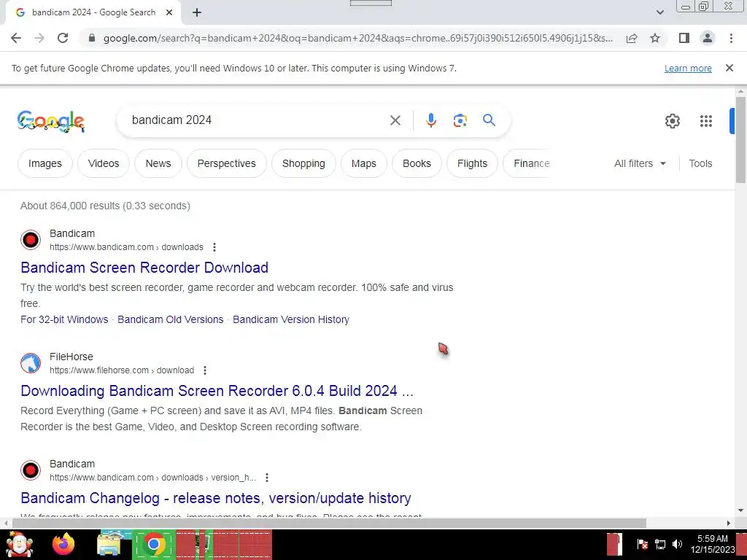Switch to Flights results
Screen dimensions: 747x560
472,163
